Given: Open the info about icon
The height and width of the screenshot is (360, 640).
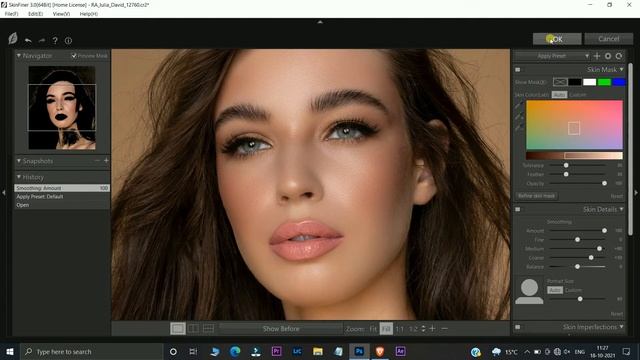Looking at the screenshot, I should 68,40.
